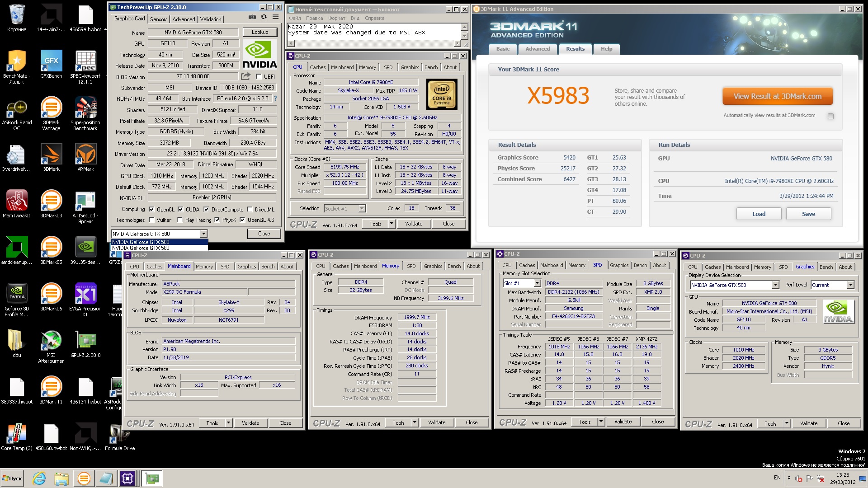Click the BIOS export share icon in GPU-Z
Image resolution: width=868 pixels, height=488 pixels.
(245, 76)
